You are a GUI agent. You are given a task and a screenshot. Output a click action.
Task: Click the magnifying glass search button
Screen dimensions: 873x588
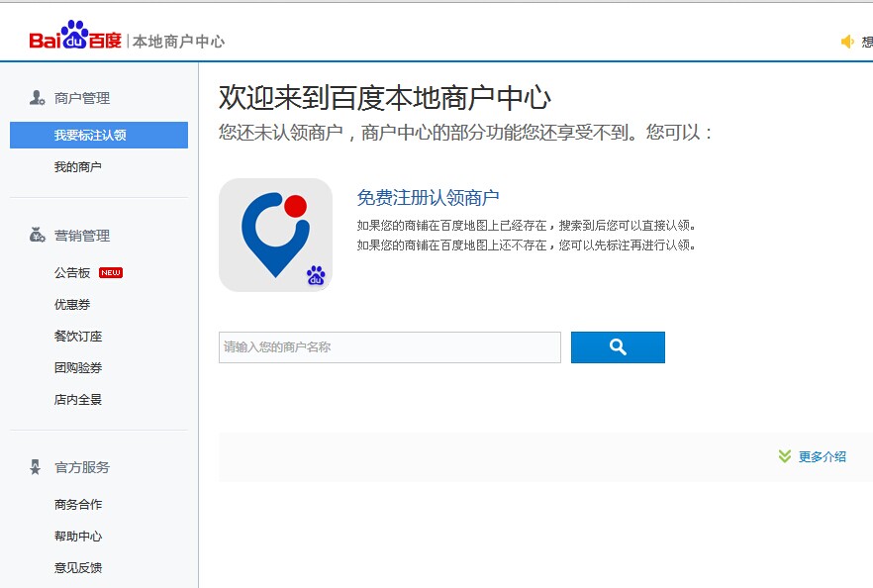click(618, 347)
